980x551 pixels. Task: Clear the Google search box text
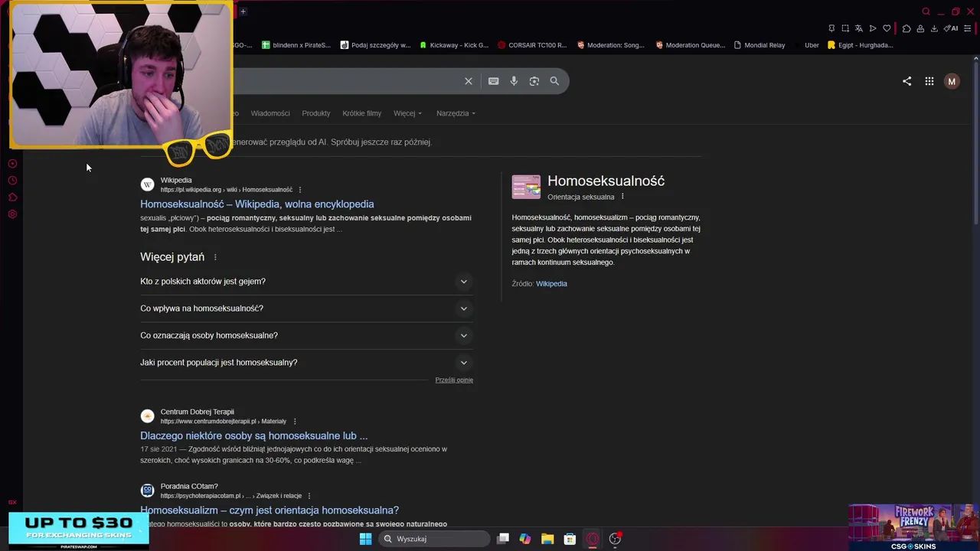pos(469,81)
